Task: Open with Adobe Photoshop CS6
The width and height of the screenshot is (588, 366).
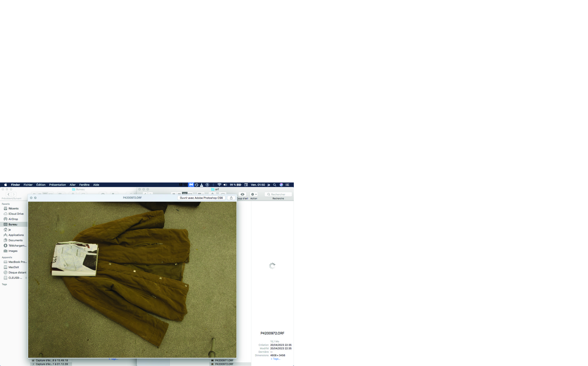Action: 201,198
